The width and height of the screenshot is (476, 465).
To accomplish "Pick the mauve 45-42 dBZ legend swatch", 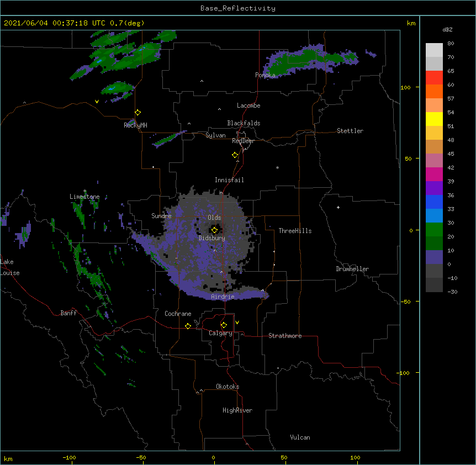I will coord(434,161).
